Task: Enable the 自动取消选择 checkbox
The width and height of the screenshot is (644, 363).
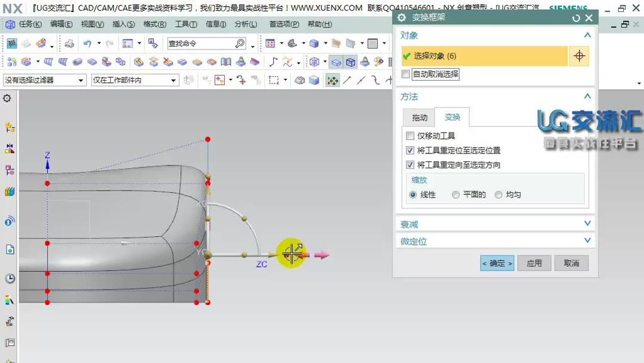Action: (406, 75)
